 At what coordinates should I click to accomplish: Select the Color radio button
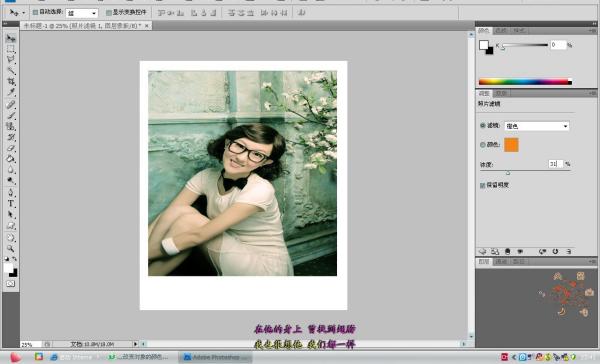click(x=483, y=145)
